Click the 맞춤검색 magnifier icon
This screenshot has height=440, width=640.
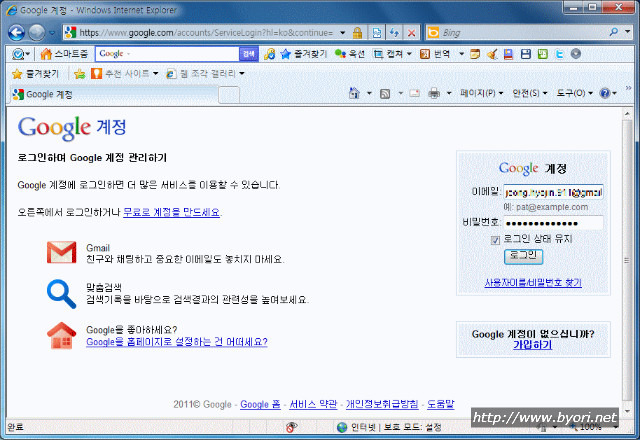point(61,293)
